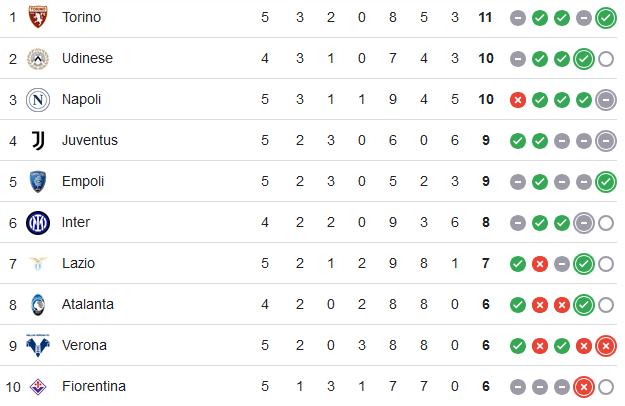Viewport: 625px width, 406px height.
Task: Click Juventus's latest highlighted draw result
Action: [x=606, y=141]
